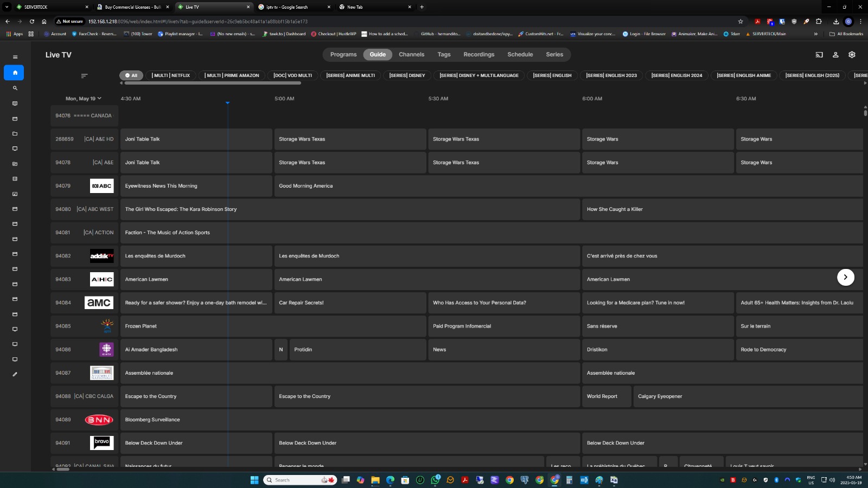Select the APTN channel logo

click(x=107, y=326)
